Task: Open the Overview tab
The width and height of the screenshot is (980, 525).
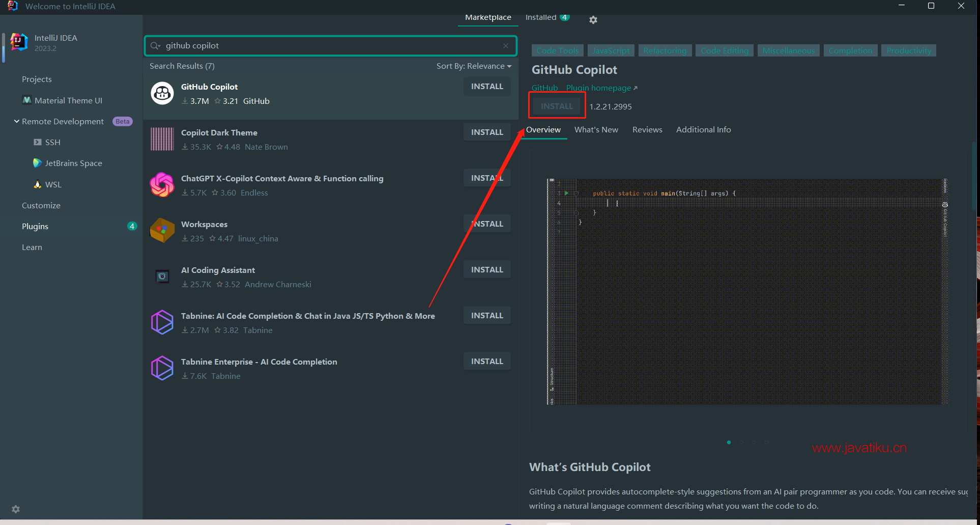Action: pyautogui.click(x=543, y=130)
